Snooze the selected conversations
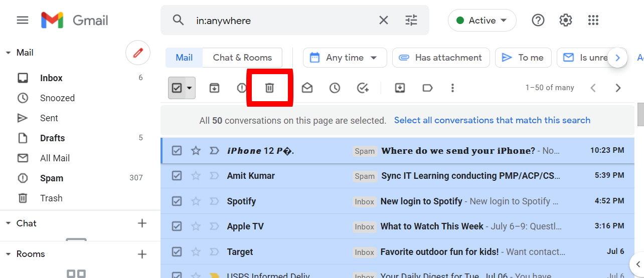This screenshot has width=644, height=278. click(335, 88)
